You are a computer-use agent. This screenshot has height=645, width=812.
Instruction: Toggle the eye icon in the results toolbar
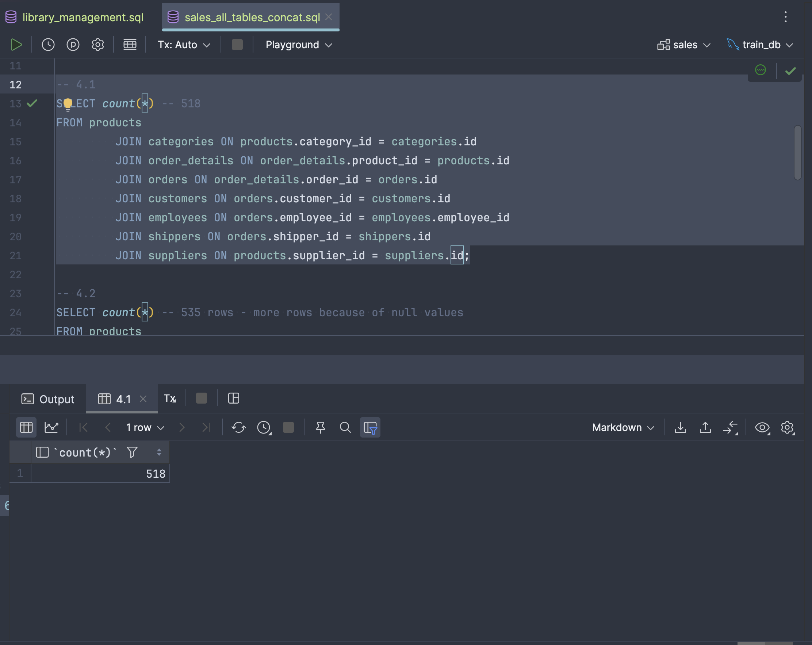click(762, 427)
